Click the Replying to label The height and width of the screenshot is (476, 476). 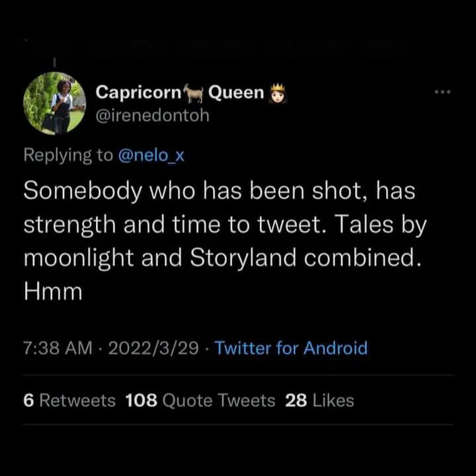(67, 155)
